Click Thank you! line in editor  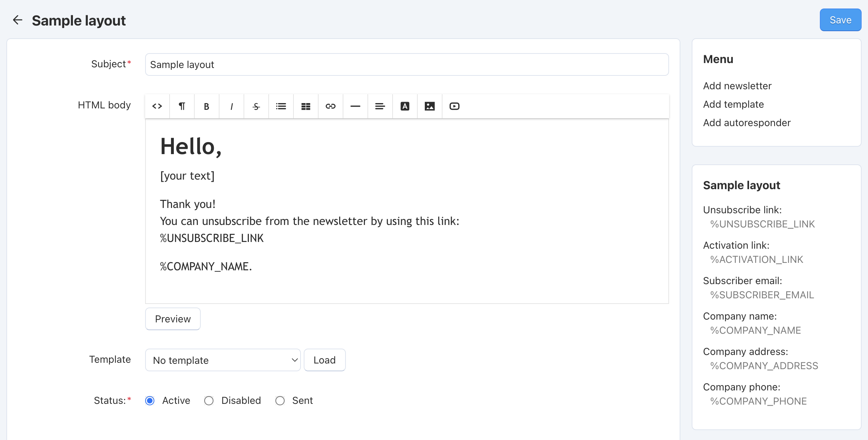click(x=188, y=204)
